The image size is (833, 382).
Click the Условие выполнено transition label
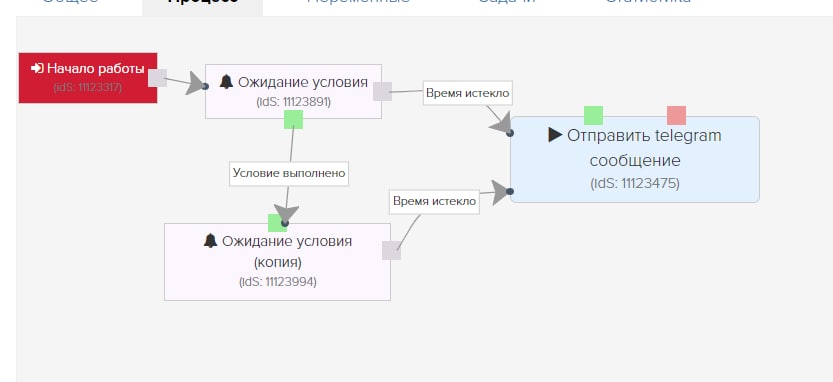click(x=289, y=173)
